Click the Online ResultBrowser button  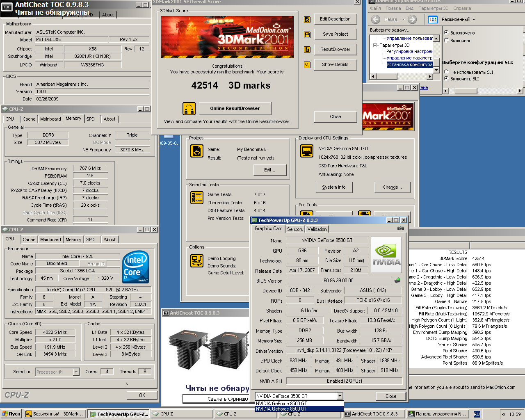click(x=235, y=109)
